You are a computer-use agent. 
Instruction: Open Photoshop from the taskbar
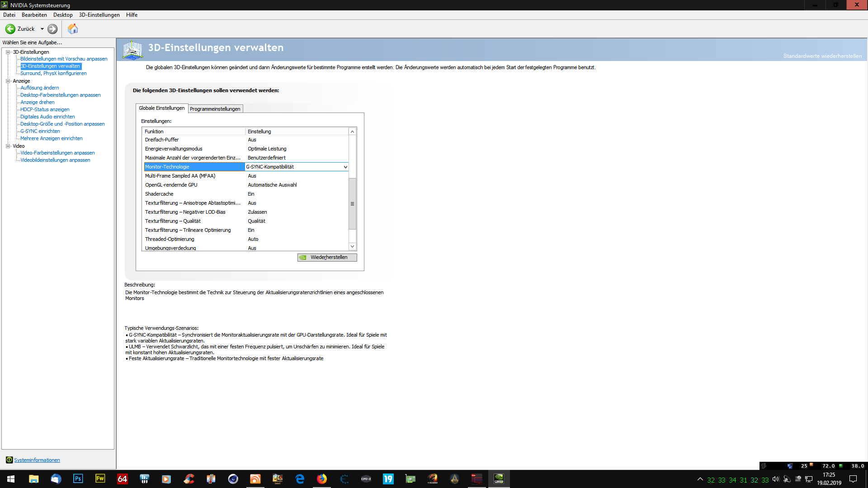click(78, 479)
